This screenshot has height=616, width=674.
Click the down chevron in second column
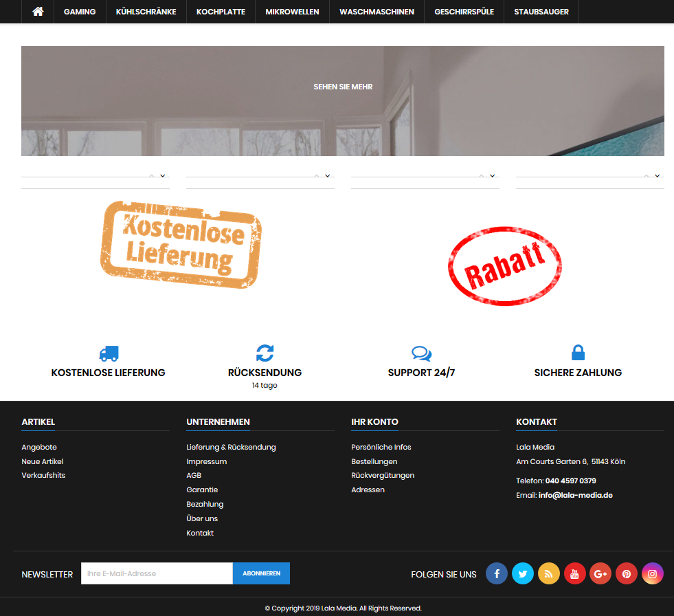(328, 176)
